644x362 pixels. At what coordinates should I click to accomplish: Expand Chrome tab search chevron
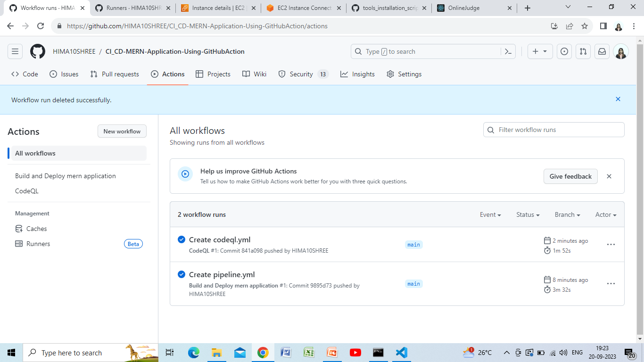(568, 7)
